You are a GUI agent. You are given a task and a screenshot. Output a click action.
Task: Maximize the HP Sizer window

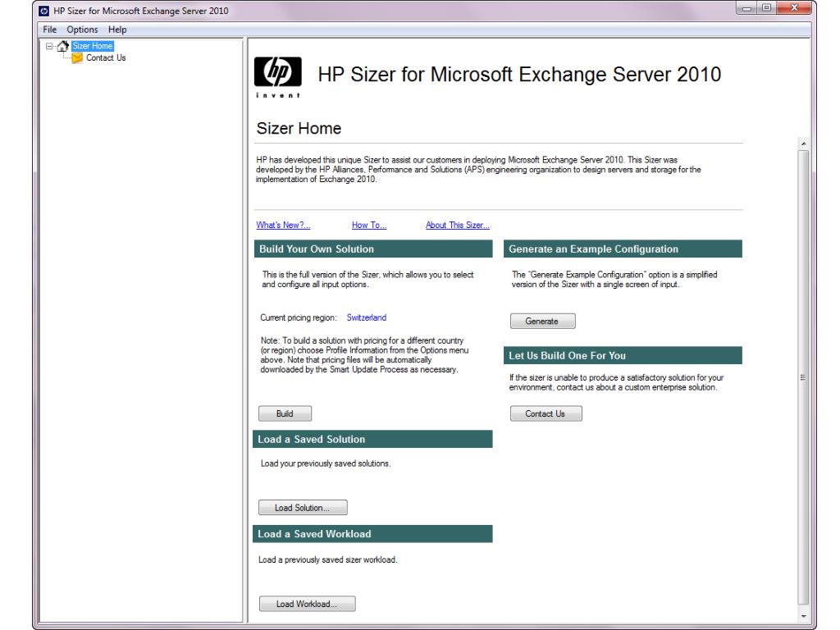point(767,8)
